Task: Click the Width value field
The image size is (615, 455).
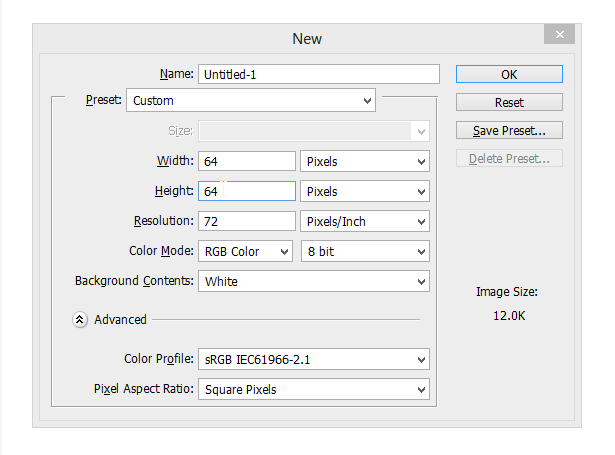Action: click(x=247, y=161)
